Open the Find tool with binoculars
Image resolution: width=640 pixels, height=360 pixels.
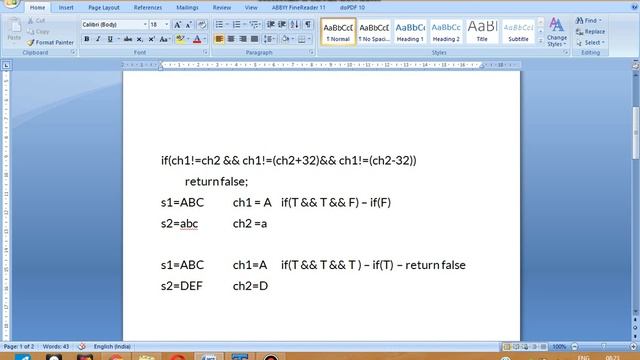coord(579,20)
